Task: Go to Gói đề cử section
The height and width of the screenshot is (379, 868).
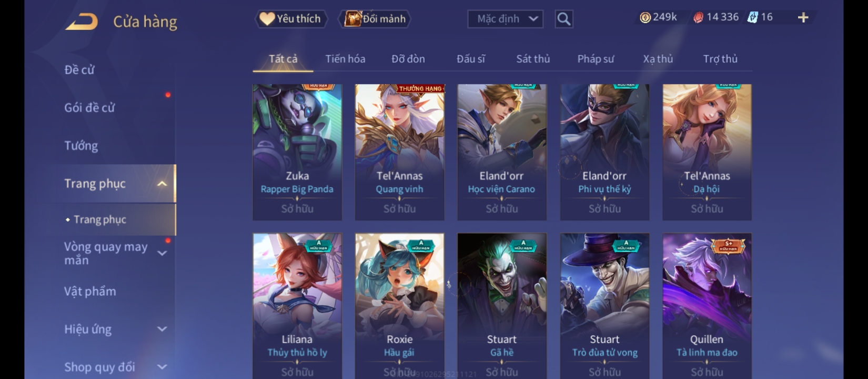Action: (89, 108)
